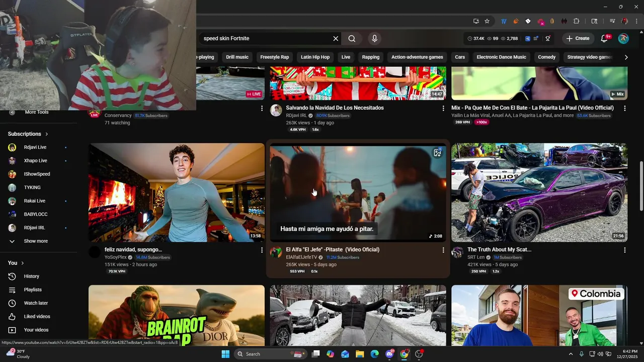
Task: Click the blue vidIQ logo icon
Action: pyautogui.click(x=528, y=38)
